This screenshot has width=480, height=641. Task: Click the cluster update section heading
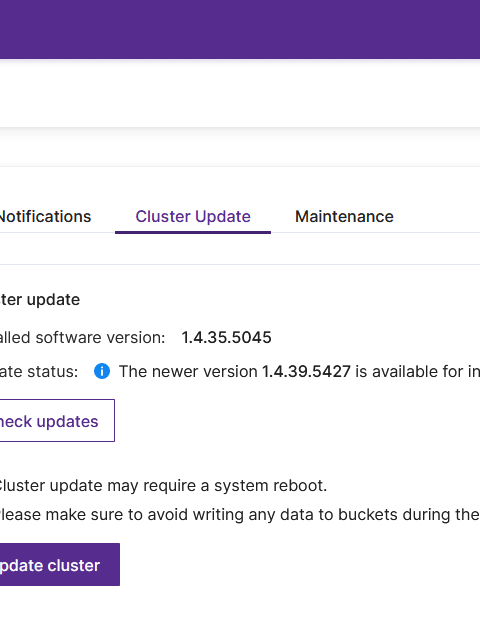[x=40, y=300]
